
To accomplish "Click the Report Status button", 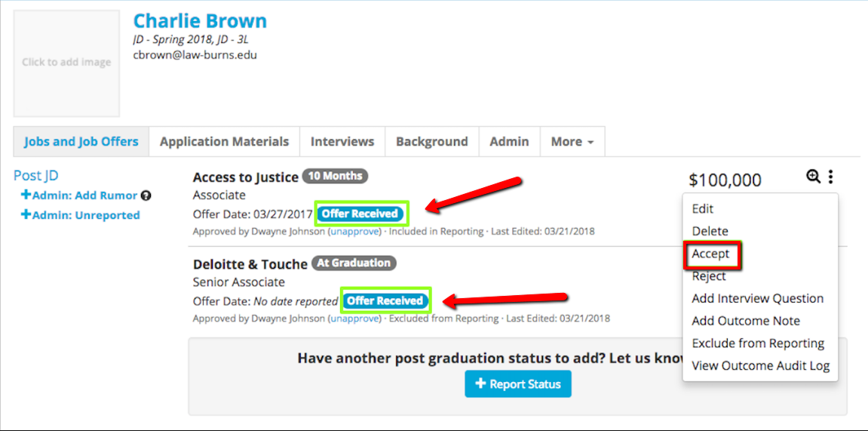I will coord(517,384).
